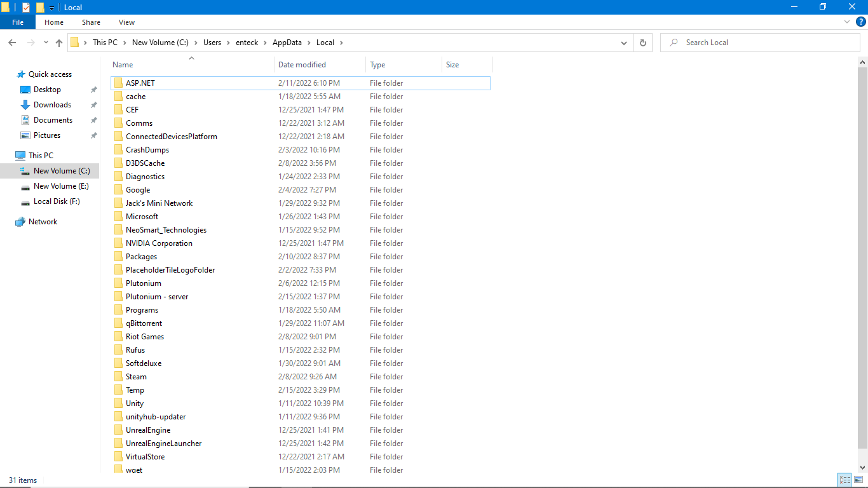Expand the ribbon using the chevron

(x=846, y=22)
